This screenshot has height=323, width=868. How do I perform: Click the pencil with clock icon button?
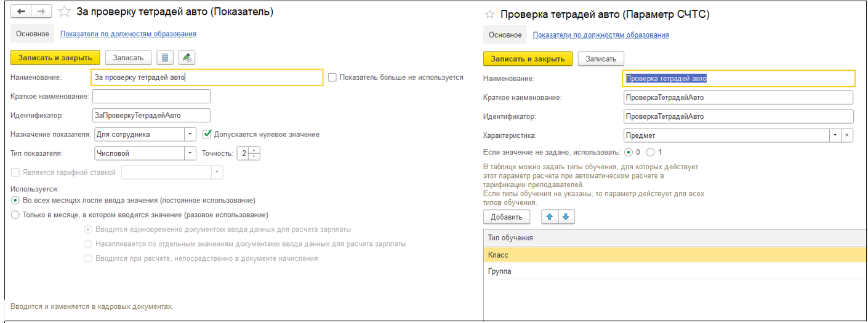pyautogui.click(x=187, y=57)
